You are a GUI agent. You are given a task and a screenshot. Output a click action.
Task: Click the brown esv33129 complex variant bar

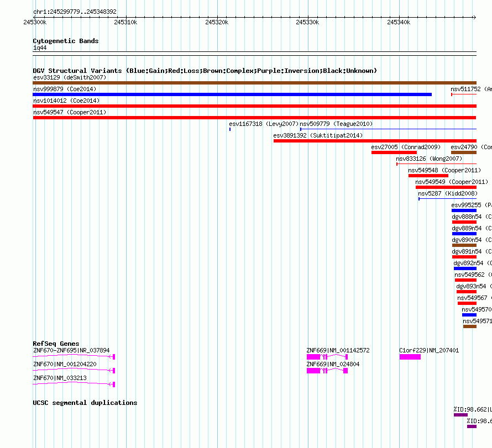254,83
